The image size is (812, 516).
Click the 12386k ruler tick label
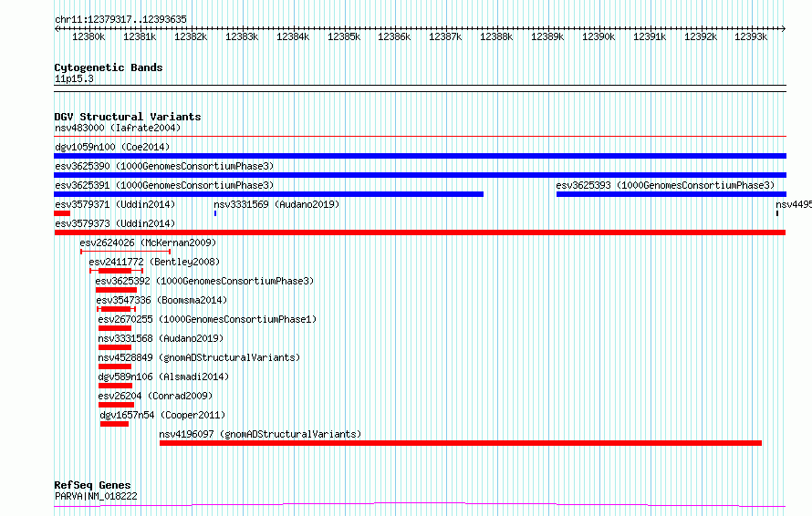pos(394,36)
